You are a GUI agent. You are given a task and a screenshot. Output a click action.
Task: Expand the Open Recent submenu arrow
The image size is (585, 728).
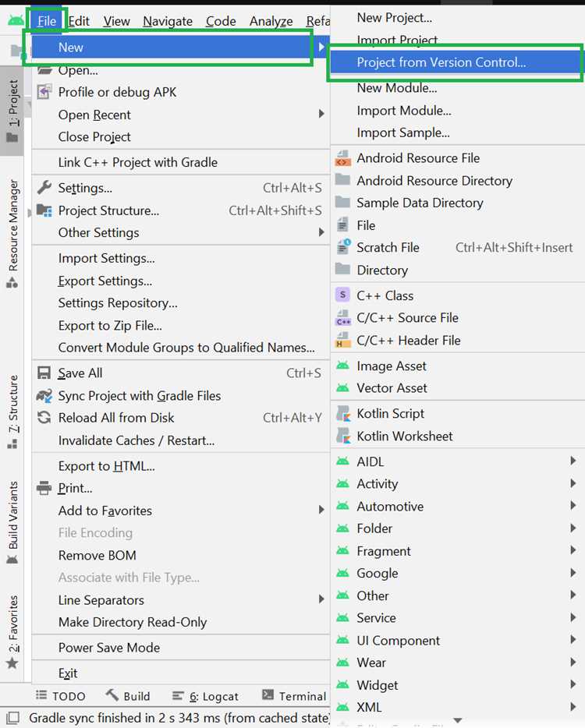321,114
